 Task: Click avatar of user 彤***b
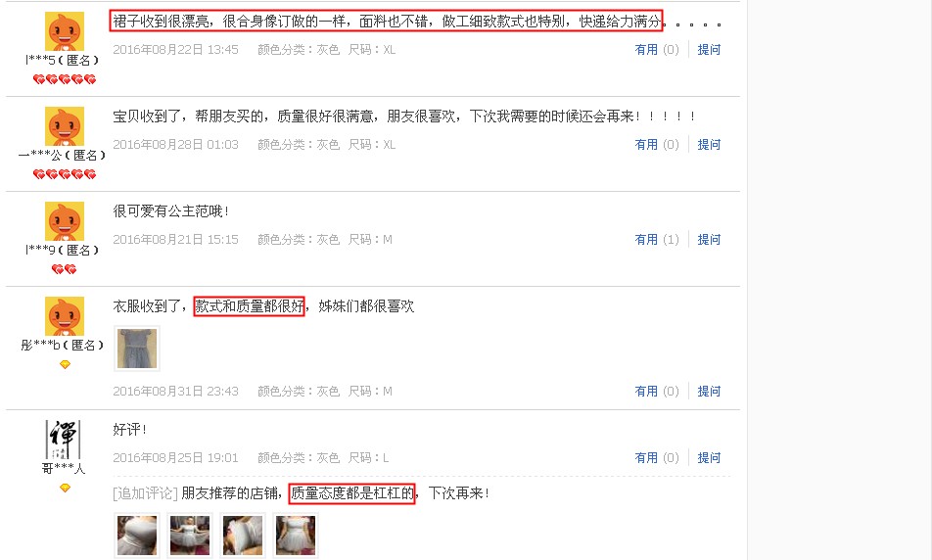[x=65, y=316]
